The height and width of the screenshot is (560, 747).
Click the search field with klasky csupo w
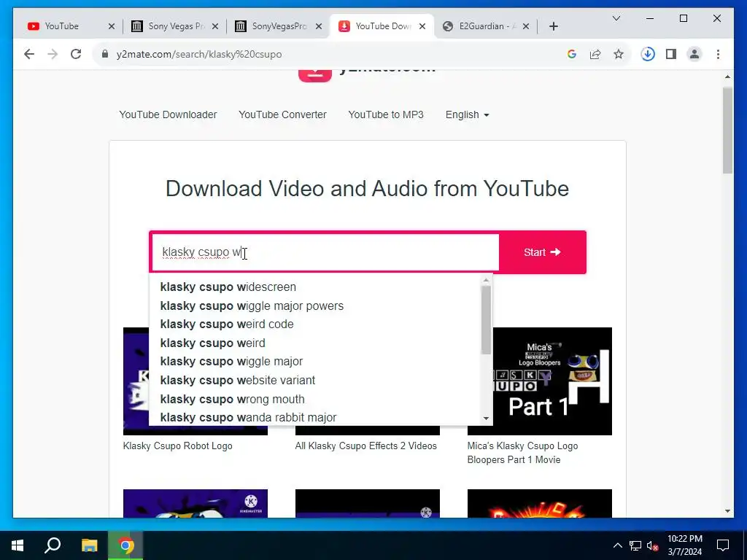click(325, 252)
